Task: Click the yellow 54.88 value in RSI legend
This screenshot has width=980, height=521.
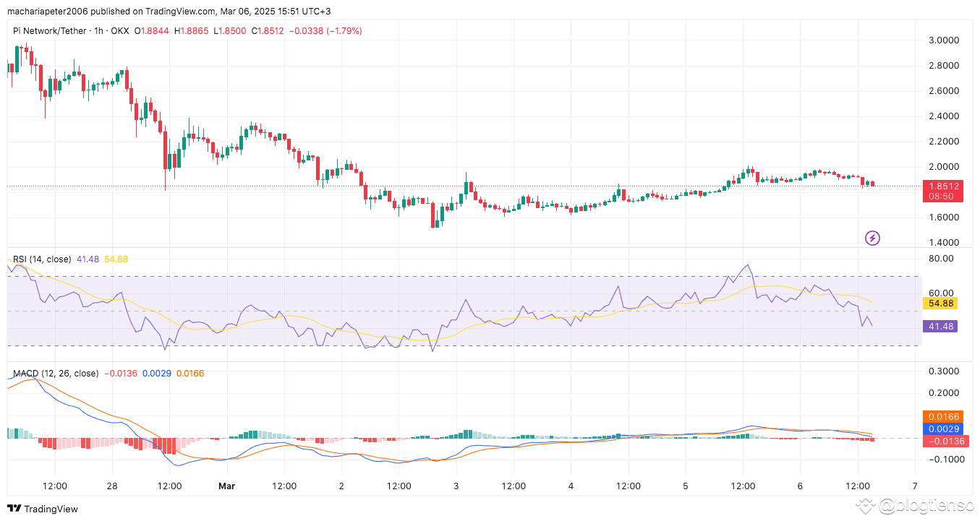Action: [116, 259]
